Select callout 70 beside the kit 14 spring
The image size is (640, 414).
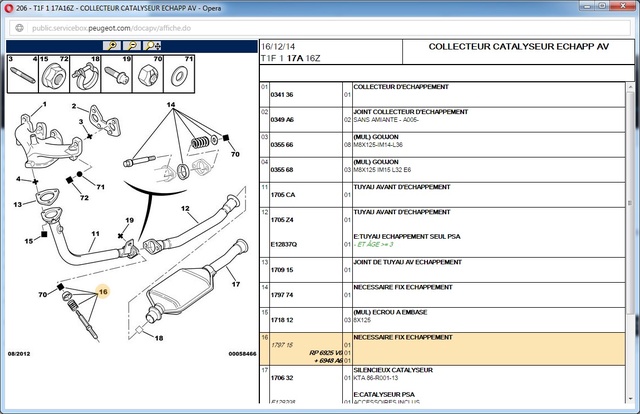pos(235,154)
